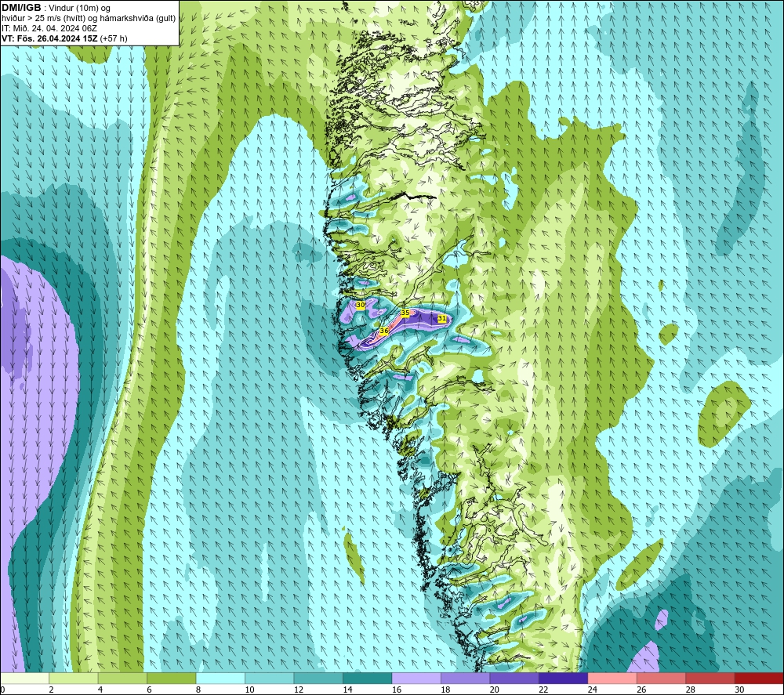Select the 0–2 m/s palest legend swatch

(24, 678)
